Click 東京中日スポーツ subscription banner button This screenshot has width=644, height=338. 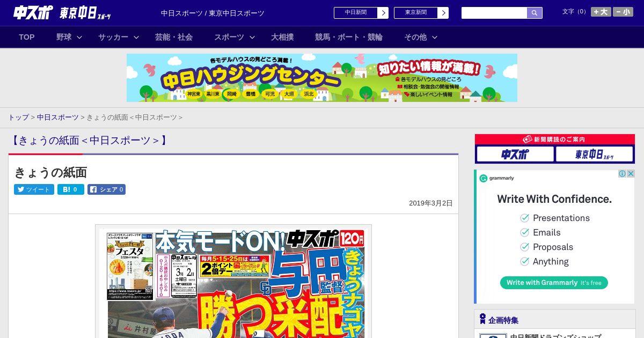[594, 155]
